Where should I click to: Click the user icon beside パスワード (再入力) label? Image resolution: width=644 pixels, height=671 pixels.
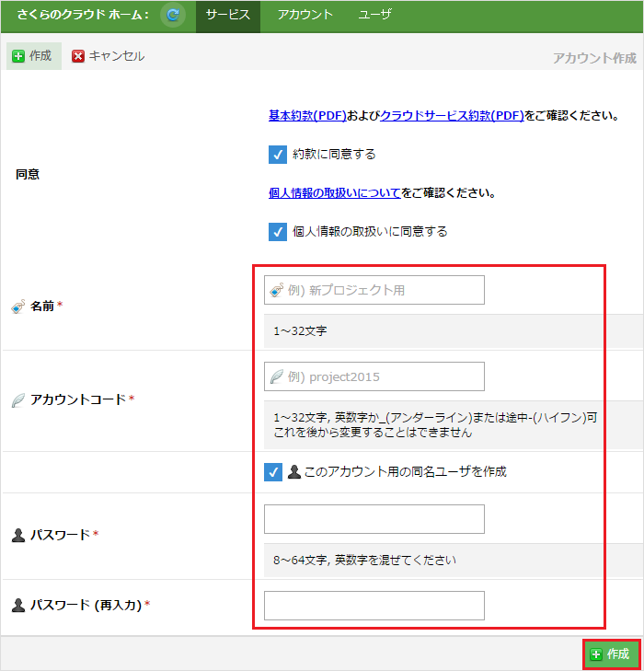pyautogui.click(x=18, y=605)
